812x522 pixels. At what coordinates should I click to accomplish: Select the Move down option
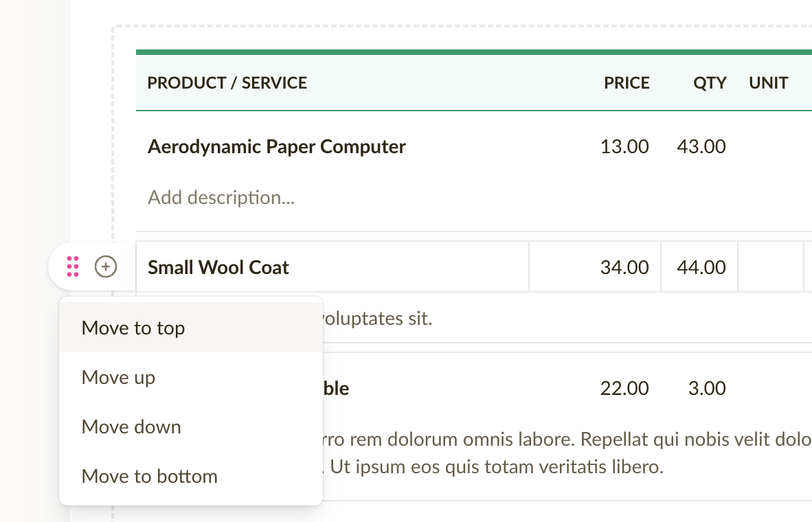(x=191, y=427)
